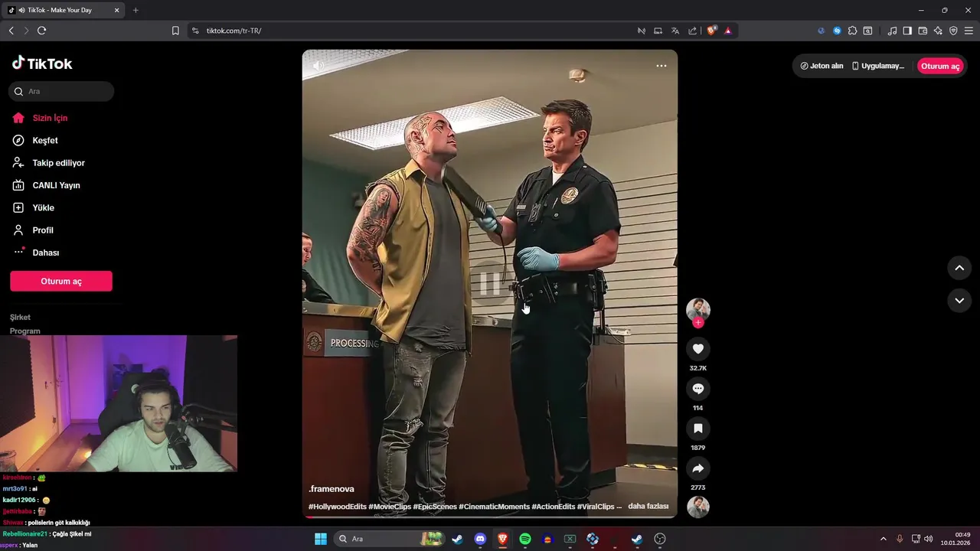Open the taskbar volume control
This screenshot has width=980, height=551.
click(929, 539)
